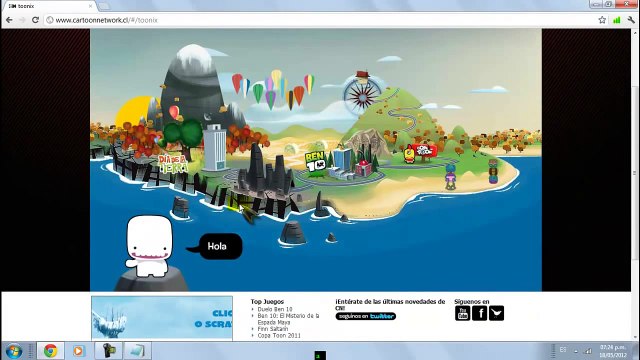This screenshot has width=640, height=360.
Task: Open the Duelo Ben 10 game link
Action: click(x=275, y=309)
